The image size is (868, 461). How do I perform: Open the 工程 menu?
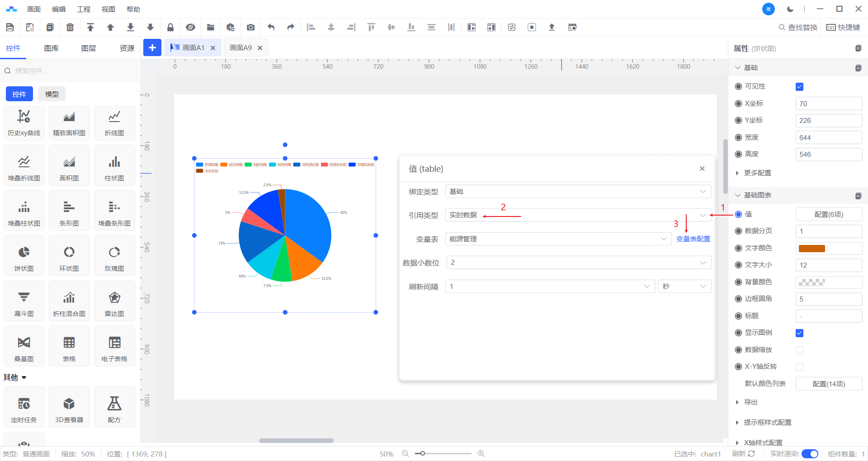point(83,9)
